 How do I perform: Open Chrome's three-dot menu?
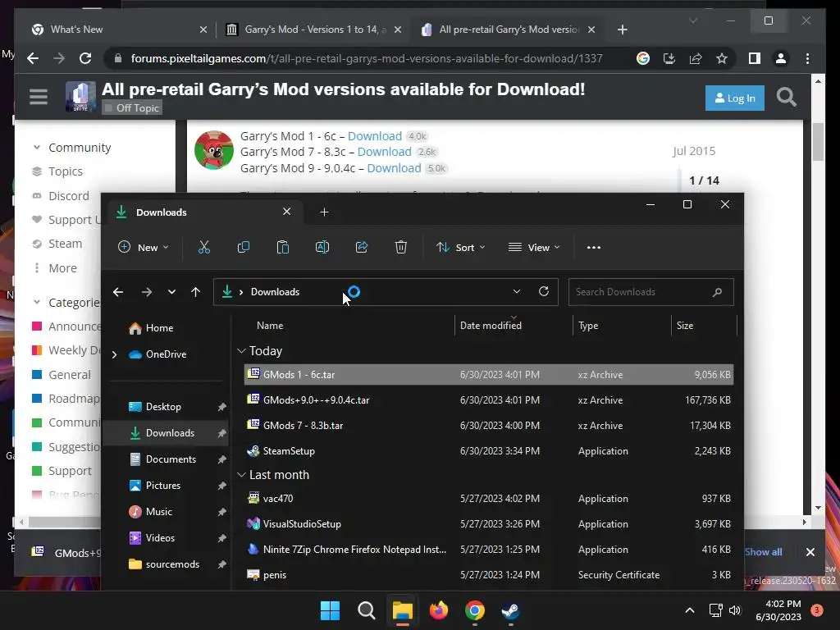[807, 58]
